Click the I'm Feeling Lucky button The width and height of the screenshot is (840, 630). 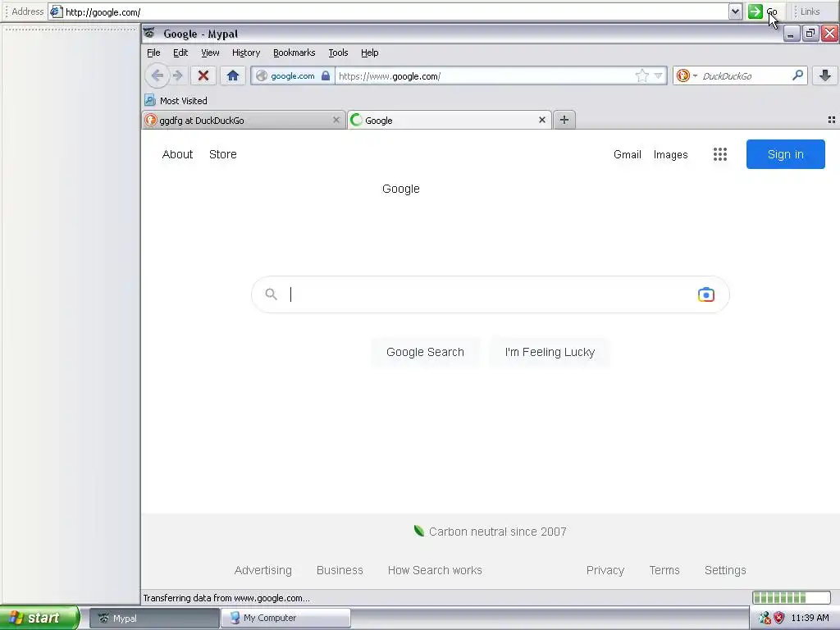(550, 352)
